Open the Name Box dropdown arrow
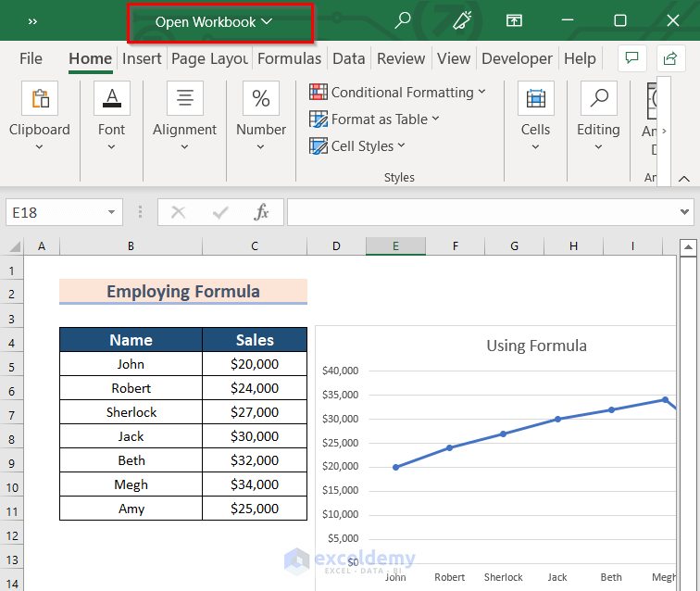This screenshot has width=700, height=591. (111, 212)
